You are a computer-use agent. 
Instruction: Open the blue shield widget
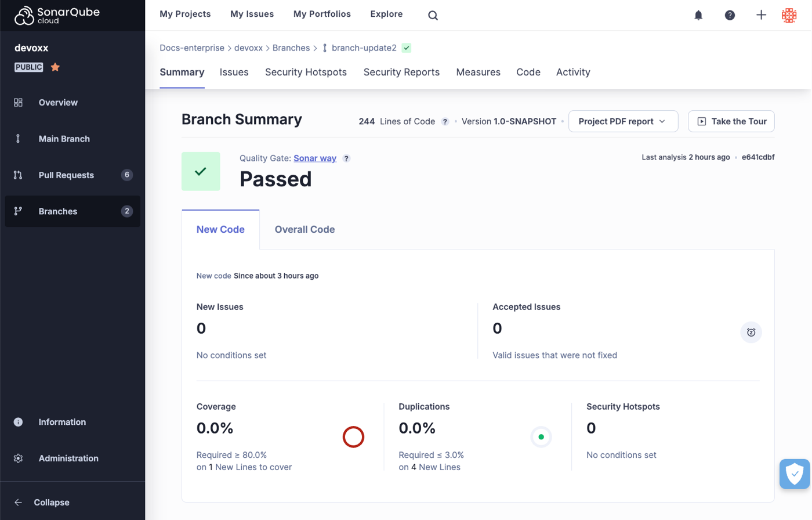tap(794, 474)
